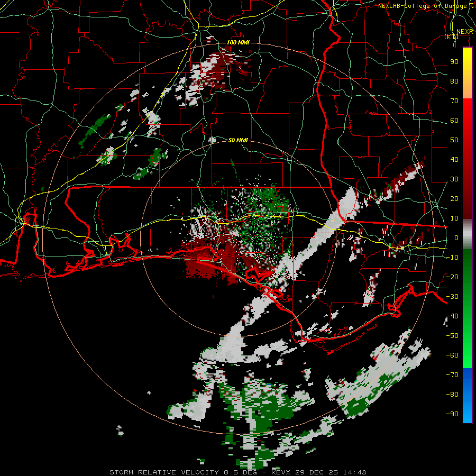Click the "80" value on velocity scale
The width and height of the screenshot is (476, 476).
click(x=454, y=81)
